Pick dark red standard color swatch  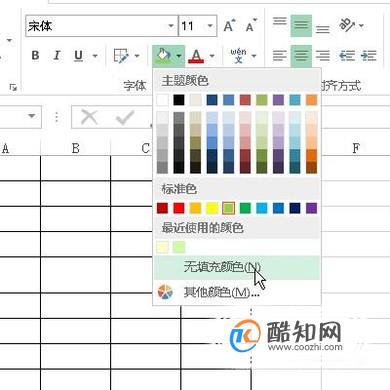tap(162, 208)
